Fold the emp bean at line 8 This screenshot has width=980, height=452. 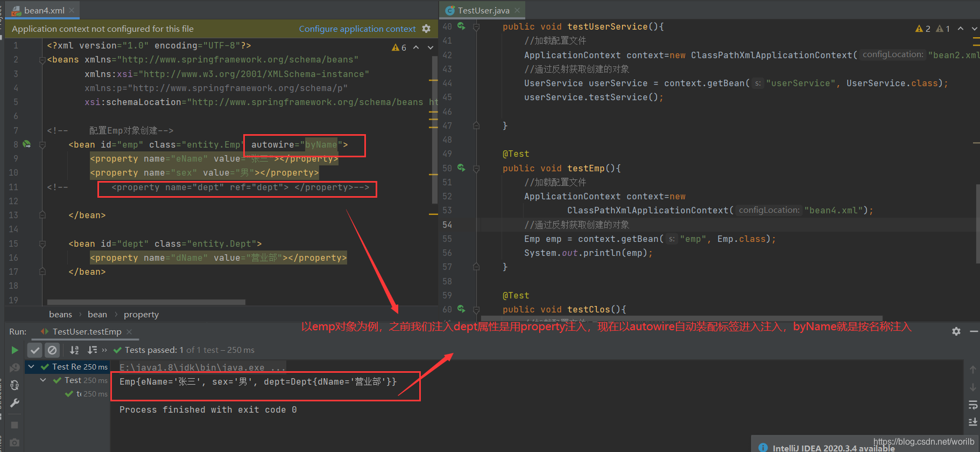[43, 144]
